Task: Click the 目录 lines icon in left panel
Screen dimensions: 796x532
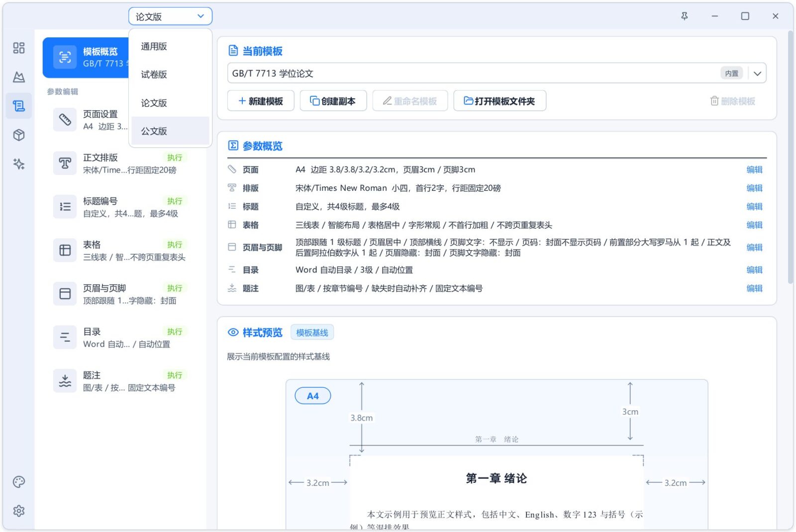Action: [x=65, y=337]
